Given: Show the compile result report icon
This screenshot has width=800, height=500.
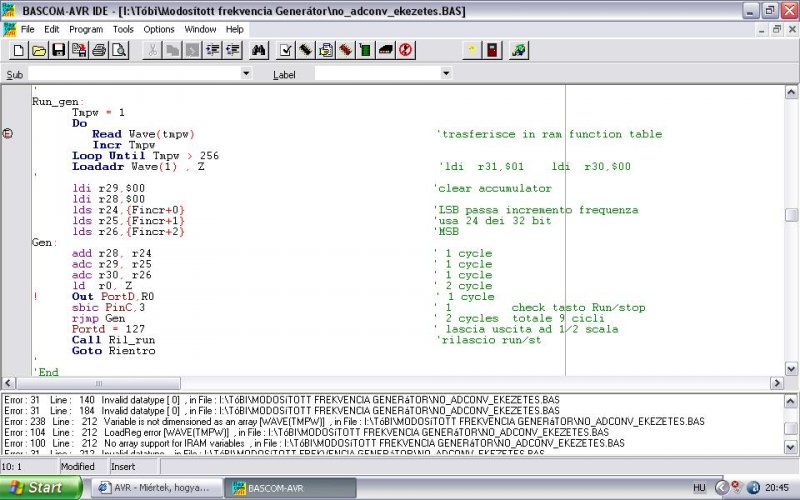Looking at the screenshot, I should [326, 50].
